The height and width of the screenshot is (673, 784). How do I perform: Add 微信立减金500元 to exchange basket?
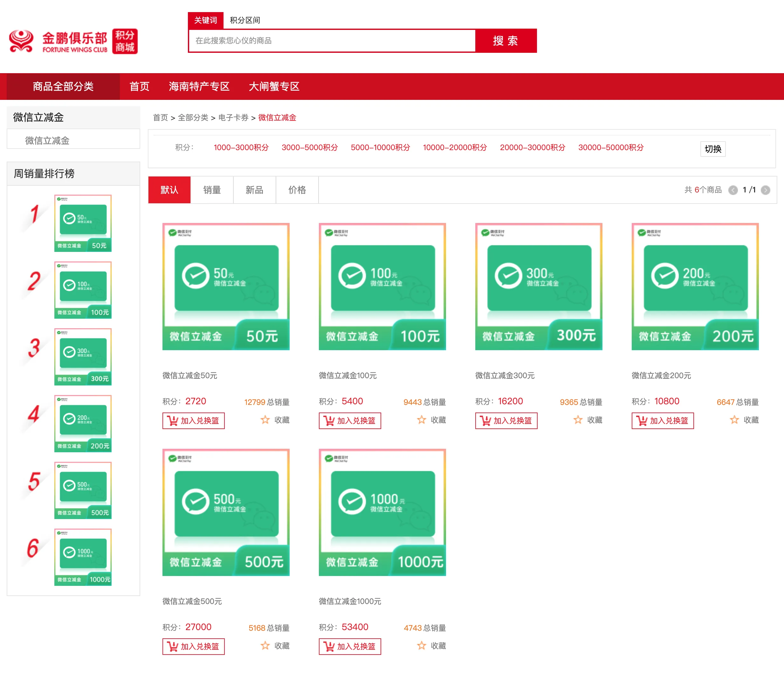(193, 647)
